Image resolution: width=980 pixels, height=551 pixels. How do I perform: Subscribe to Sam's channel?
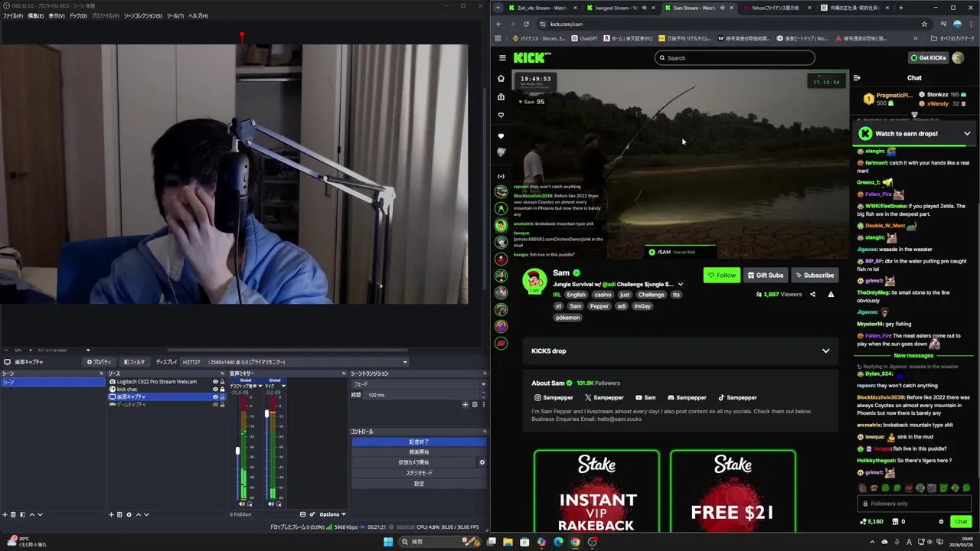click(x=814, y=275)
